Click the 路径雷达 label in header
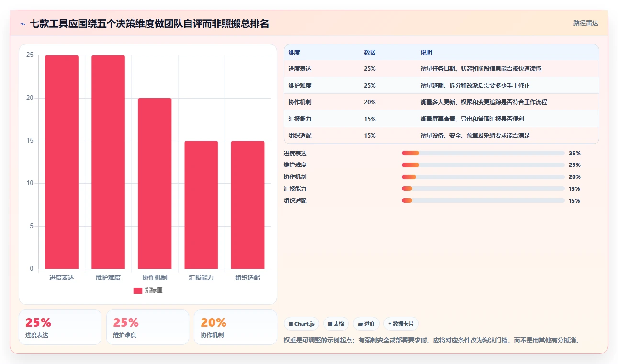This screenshot has width=618, height=364. (586, 23)
